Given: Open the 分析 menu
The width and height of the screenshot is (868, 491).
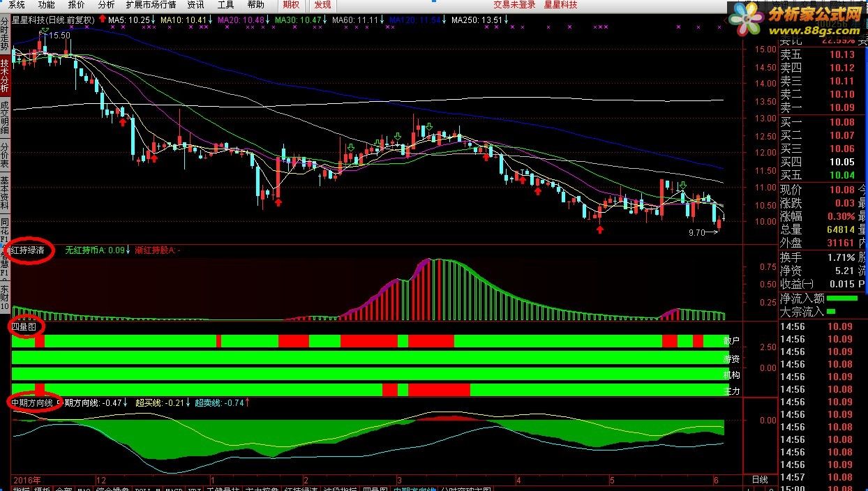Looking at the screenshot, I should pyautogui.click(x=106, y=5).
